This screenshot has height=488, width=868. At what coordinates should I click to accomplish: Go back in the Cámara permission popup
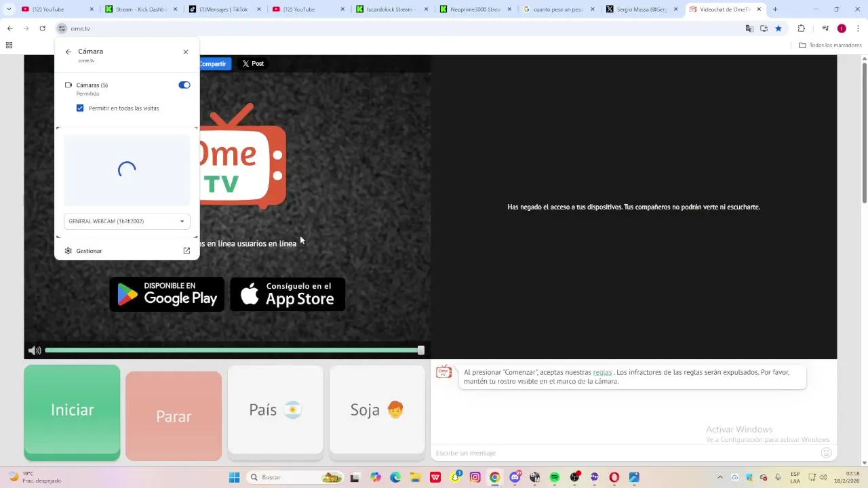coord(68,52)
